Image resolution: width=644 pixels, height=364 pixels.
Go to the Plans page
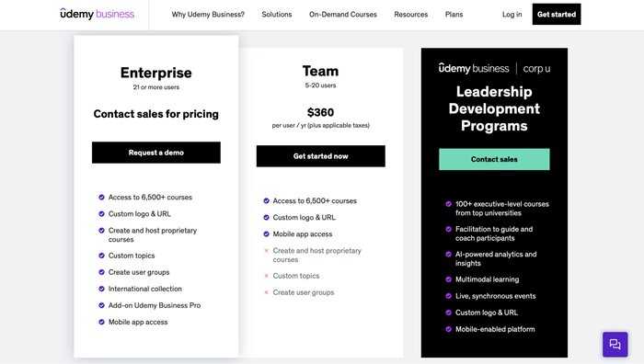click(x=454, y=15)
